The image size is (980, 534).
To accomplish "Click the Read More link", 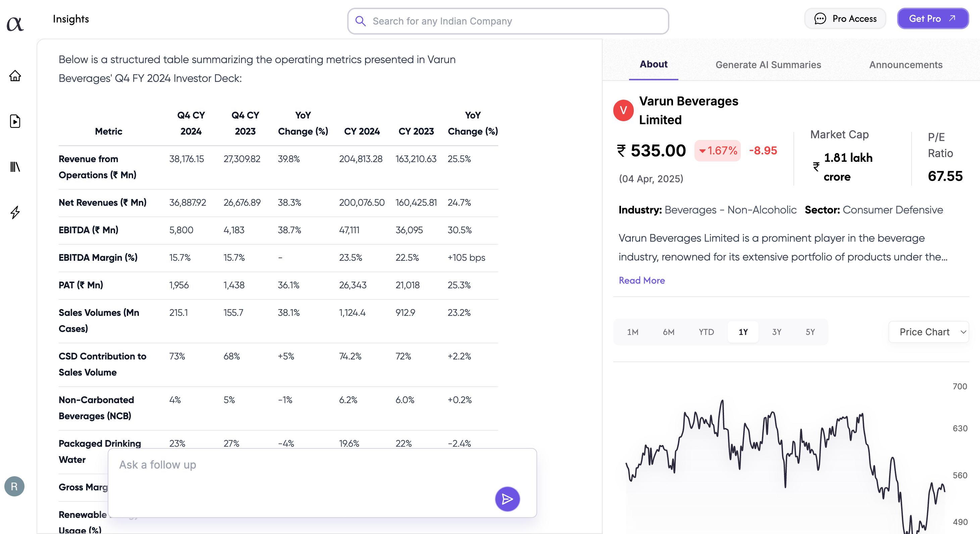I will point(641,280).
